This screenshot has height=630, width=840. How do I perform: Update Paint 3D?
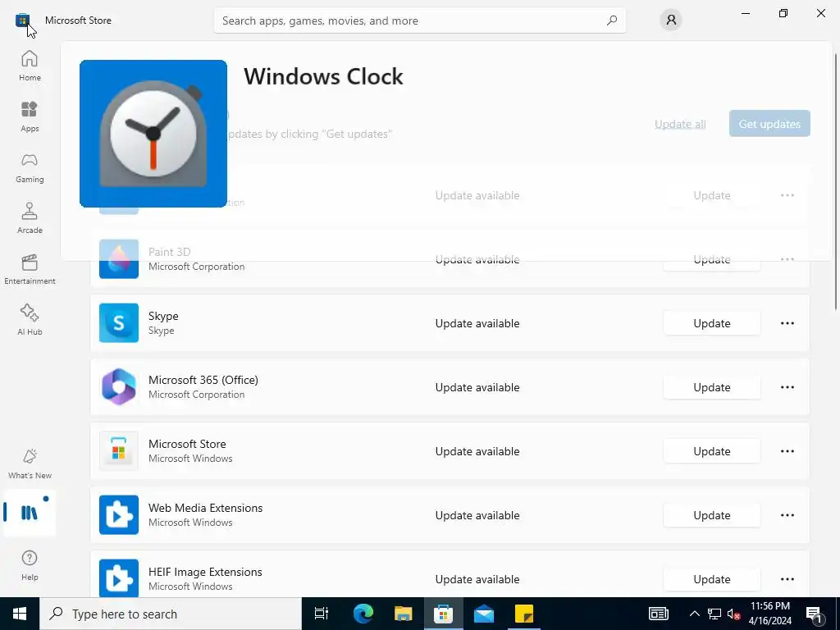pos(711,258)
